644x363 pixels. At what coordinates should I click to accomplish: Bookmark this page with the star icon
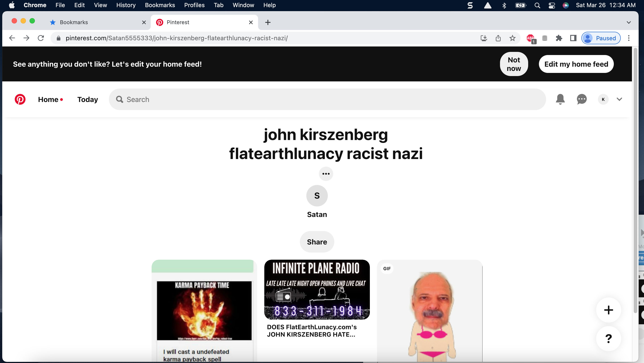point(512,38)
